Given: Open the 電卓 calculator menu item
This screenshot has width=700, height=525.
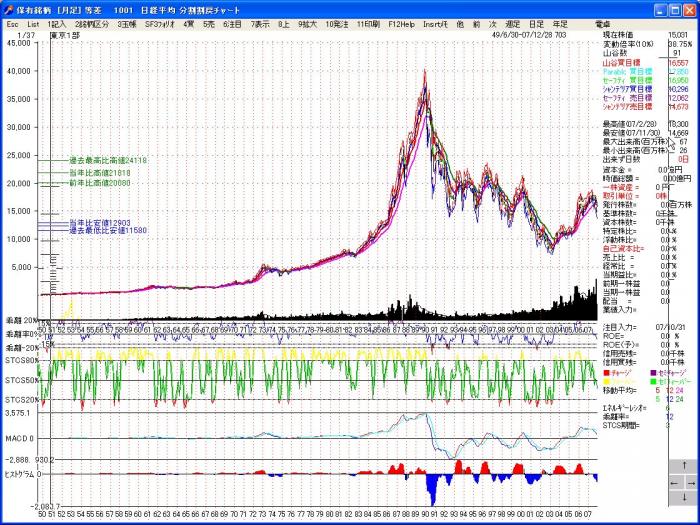Looking at the screenshot, I should [x=602, y=23].
